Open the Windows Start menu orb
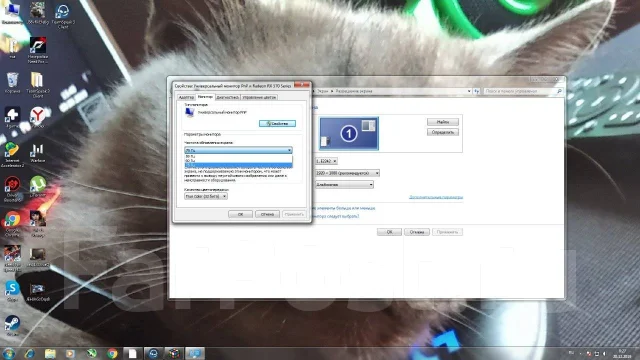Image resolution: width=640 pixels, height=360 pixels. 8,353
